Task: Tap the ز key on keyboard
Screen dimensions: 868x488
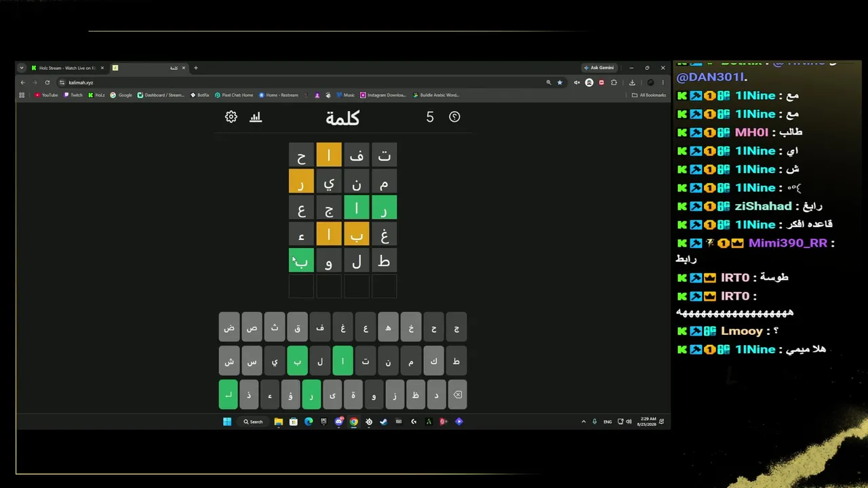Action: click(395, 394)
